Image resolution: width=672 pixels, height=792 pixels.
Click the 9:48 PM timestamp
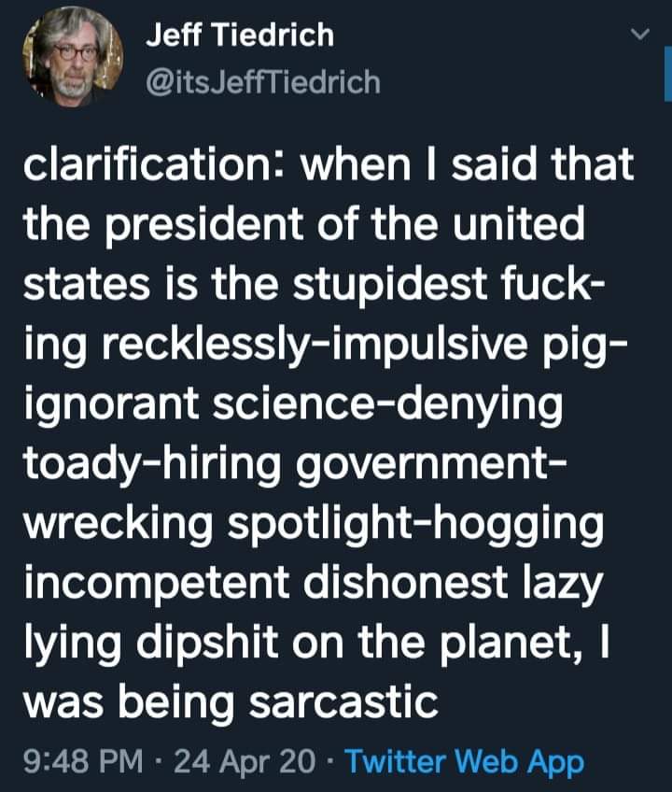pyautogui.click(x=83, y=760)
